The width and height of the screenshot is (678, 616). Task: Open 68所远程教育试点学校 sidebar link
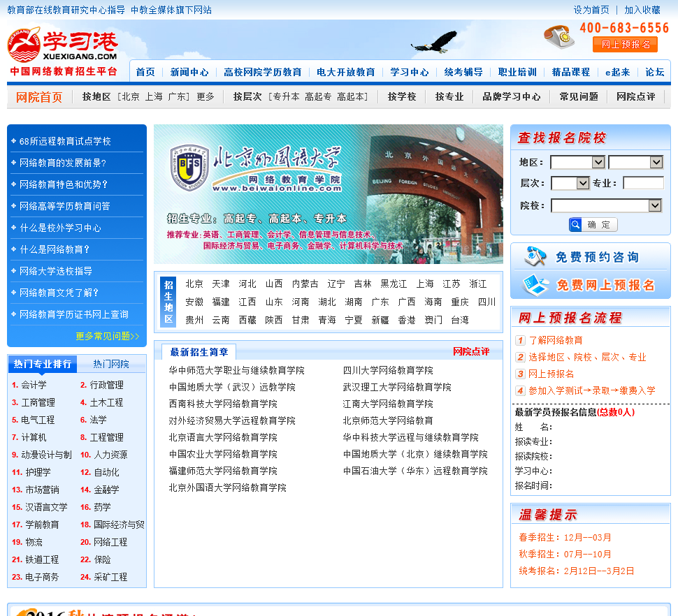pyautogui.click(x=65, y=141)
